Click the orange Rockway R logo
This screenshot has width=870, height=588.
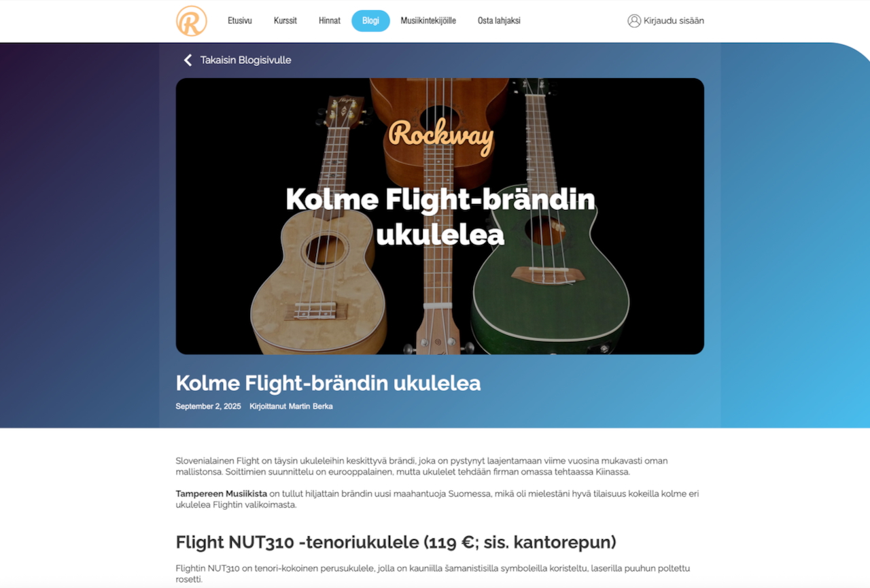[x=192, y=21]
